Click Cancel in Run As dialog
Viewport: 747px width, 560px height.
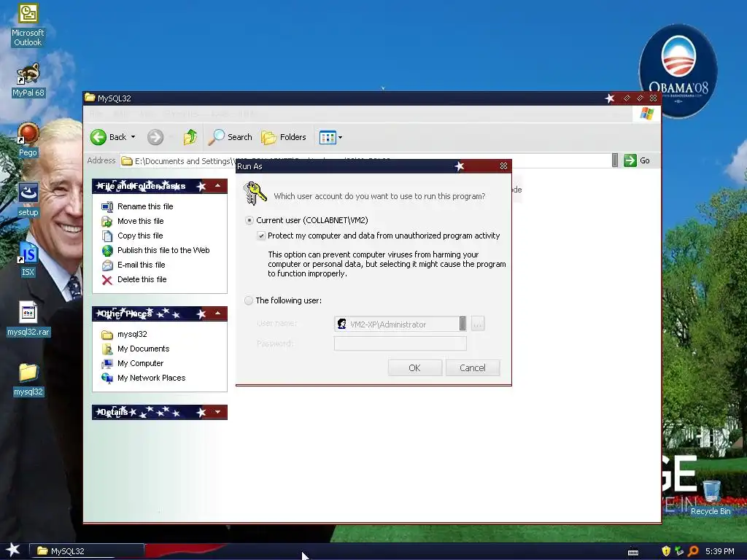click(473, 368)
